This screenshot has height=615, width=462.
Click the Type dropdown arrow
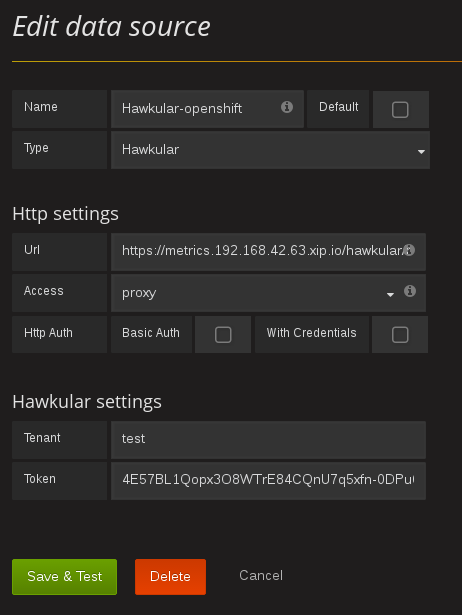421,151
